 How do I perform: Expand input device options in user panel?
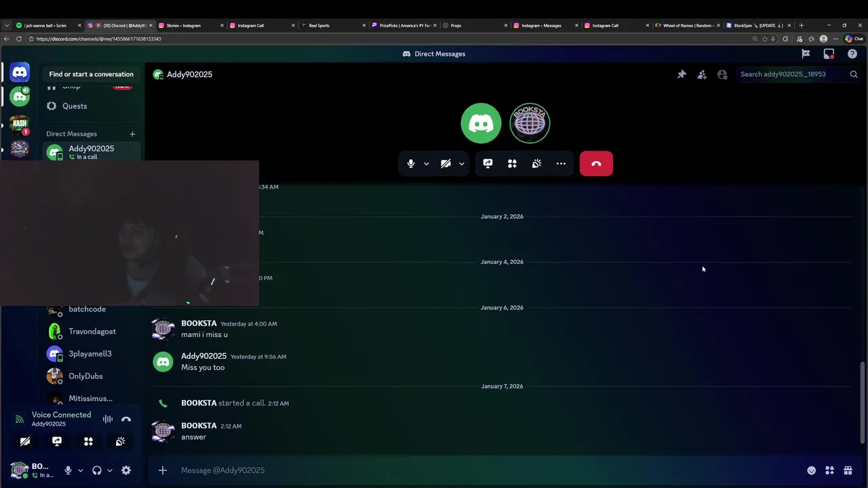click(80, 470)
